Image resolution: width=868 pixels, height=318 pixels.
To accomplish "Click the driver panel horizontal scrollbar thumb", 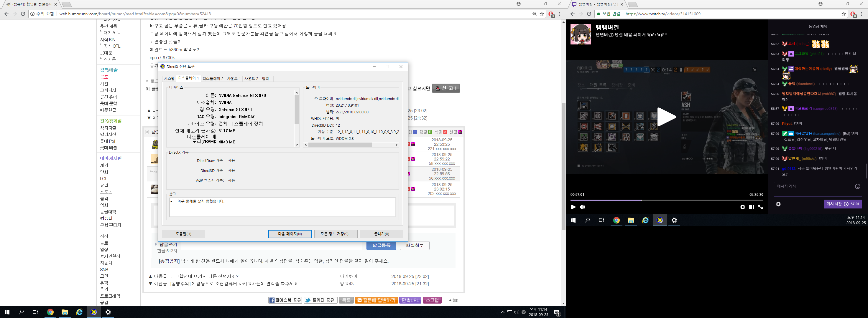I will 340,145.
